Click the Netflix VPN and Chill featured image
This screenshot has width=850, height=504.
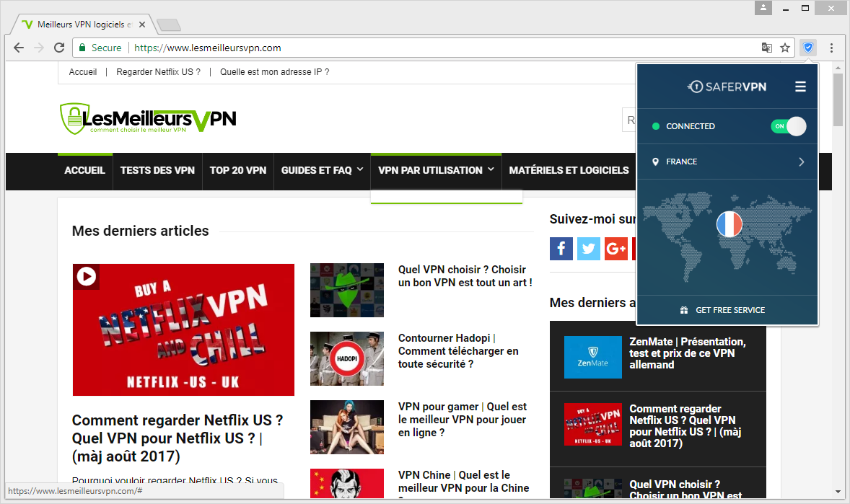click(184, 330)
